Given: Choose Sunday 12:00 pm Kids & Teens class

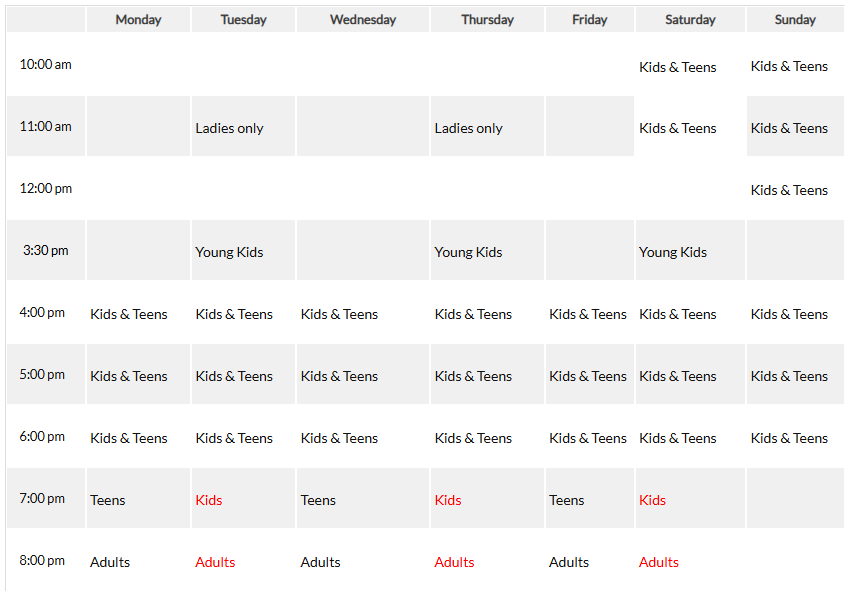Looking at the screenshot, I should coord(789,190).
